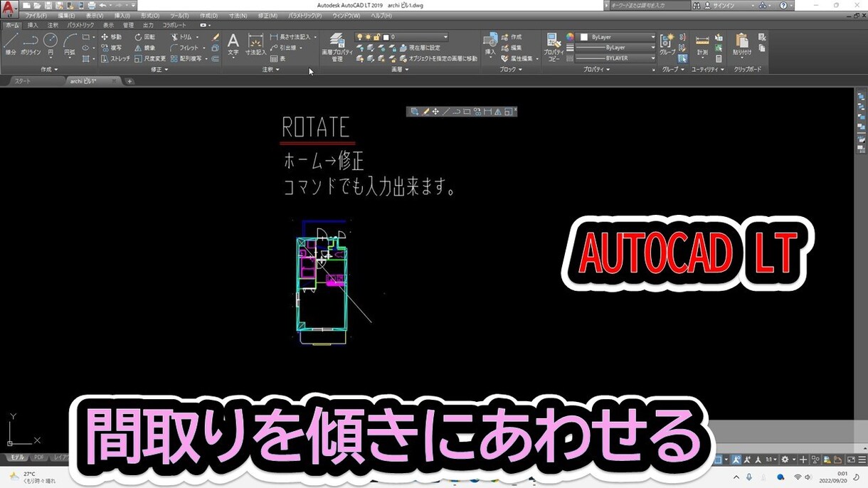The width and height of the screenshot is (868, 488).
Task: Open the 寸法(N) menu
Action: pos(238,15)
